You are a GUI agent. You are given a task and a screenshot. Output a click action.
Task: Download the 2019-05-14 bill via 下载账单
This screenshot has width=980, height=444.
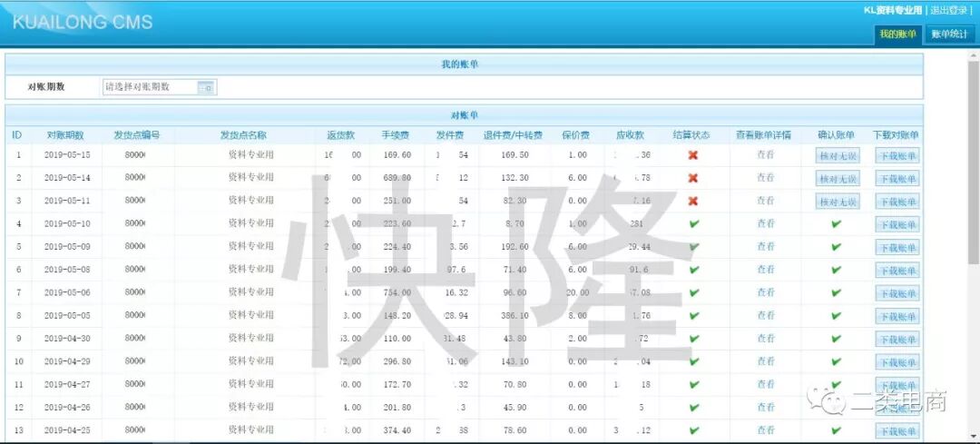897,179
